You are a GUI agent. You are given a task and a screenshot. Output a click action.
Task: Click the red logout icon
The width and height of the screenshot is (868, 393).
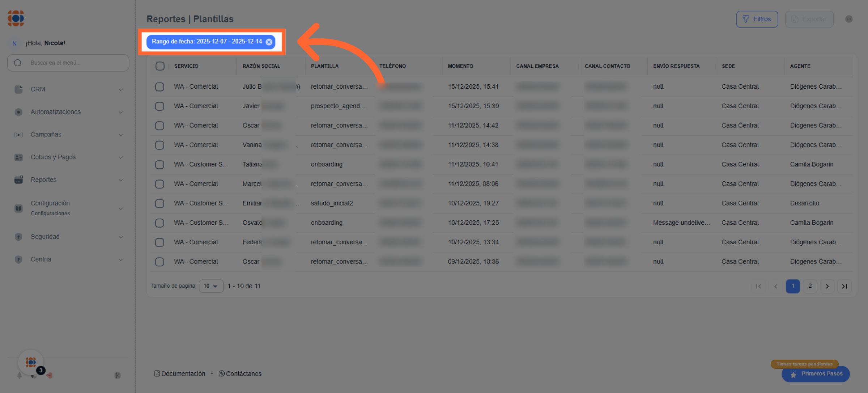tap(50, 376)
